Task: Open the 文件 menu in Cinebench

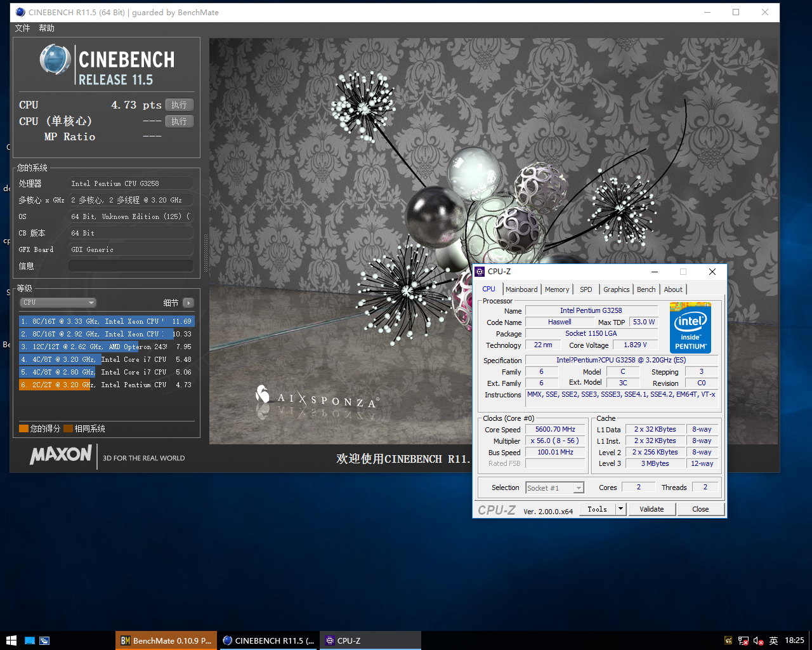Action: (x=22, y=28)
